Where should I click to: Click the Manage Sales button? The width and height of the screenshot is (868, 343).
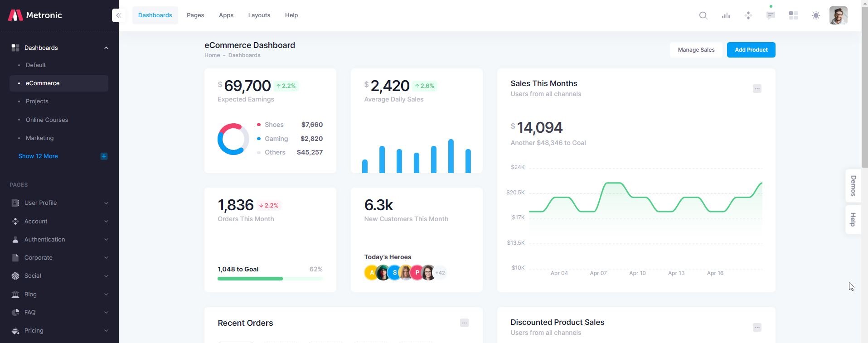(x=696, y=50)
